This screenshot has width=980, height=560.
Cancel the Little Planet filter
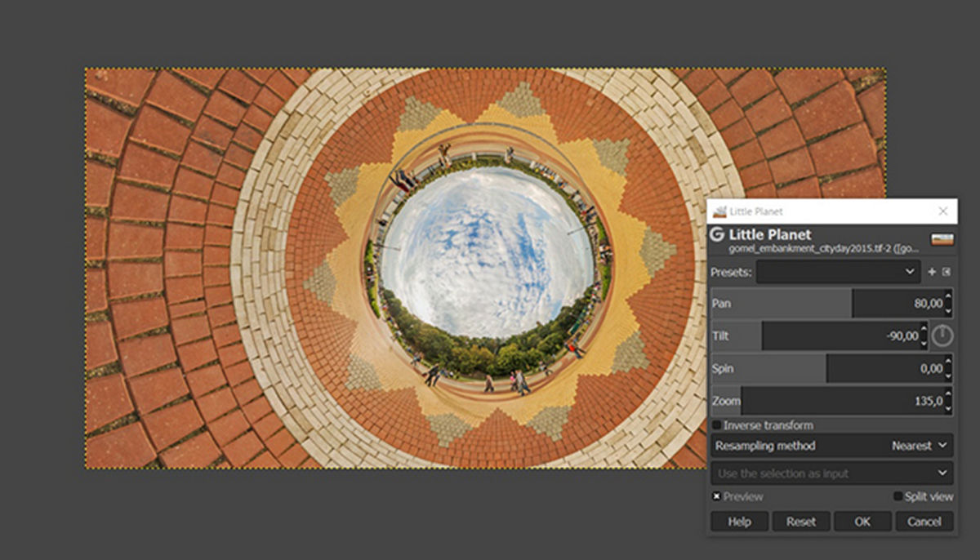click(924, 522)
